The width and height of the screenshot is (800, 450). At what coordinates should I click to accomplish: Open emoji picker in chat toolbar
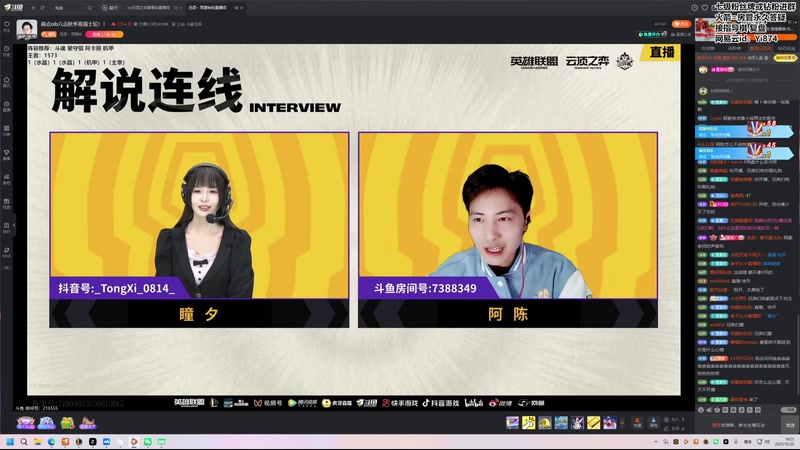(x=701, y=410)
